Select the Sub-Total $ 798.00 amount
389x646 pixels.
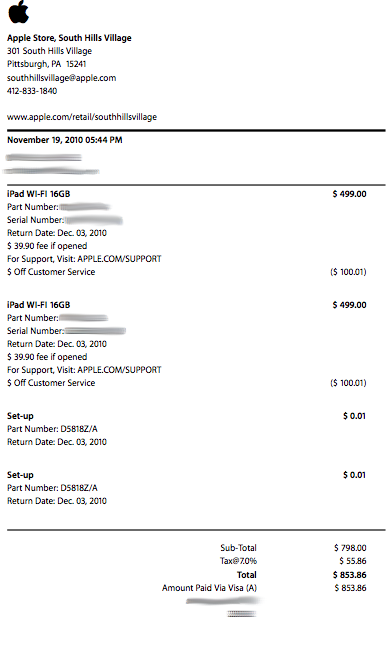(350, 548)
